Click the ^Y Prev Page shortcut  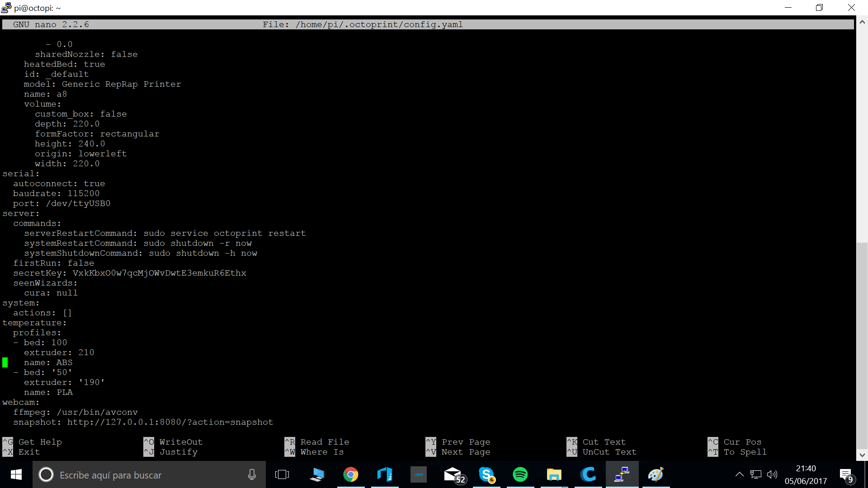coord(458,442)
